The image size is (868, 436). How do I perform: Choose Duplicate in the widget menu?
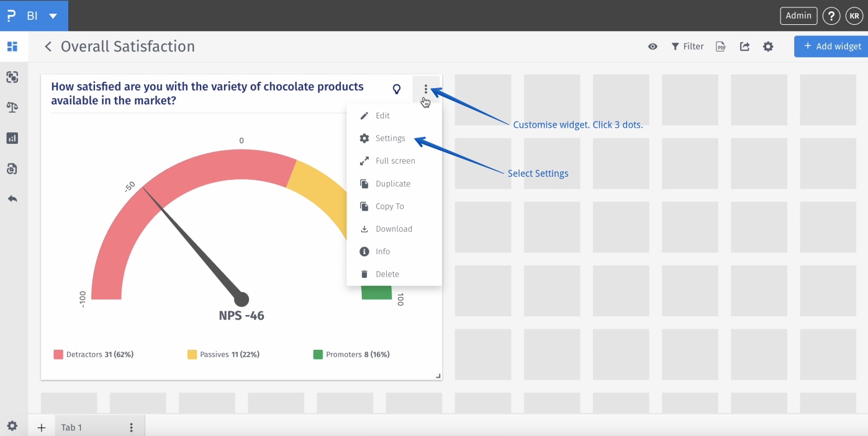392,184
